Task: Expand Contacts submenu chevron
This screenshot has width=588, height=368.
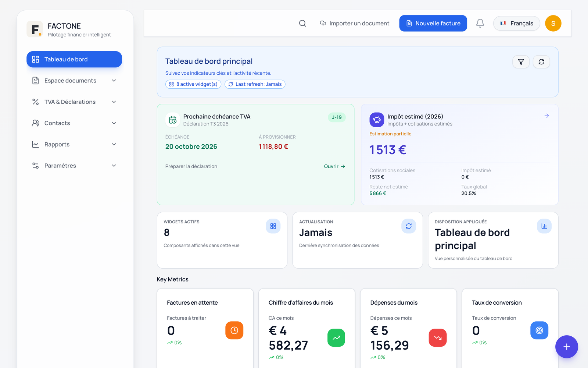Action: click(x=114, y=123)
